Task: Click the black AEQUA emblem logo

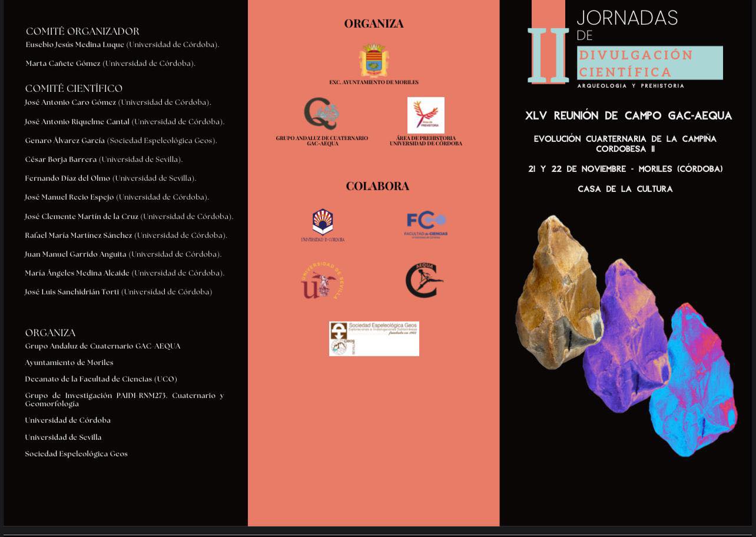Action: tap(424, 280)
